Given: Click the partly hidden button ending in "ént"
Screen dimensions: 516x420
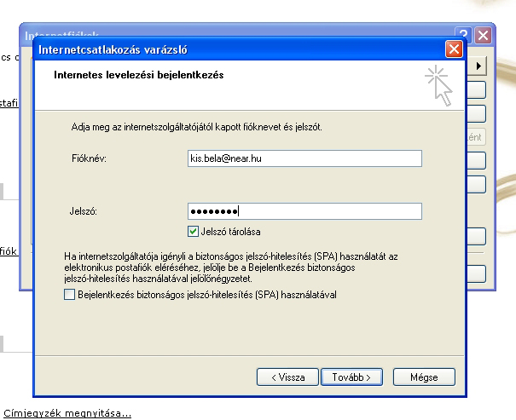Looking at the screenshot, I should coord(474,136).
